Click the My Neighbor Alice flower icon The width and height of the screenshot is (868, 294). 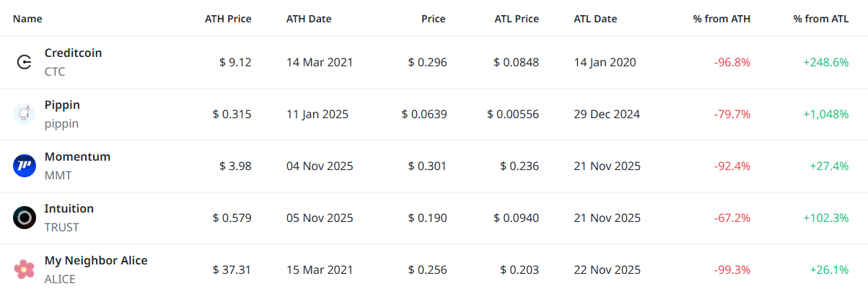(x=25, y=269)
